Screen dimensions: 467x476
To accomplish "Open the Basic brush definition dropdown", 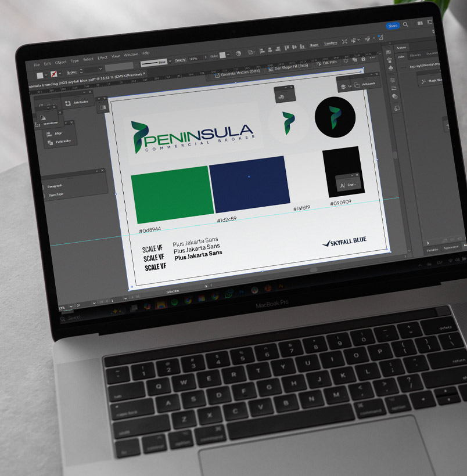I will pyautogui.click(x=170, y=61).
